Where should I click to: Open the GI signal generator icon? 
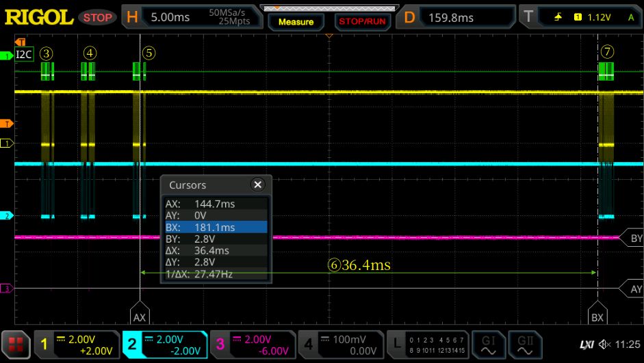tap(489, 345)
